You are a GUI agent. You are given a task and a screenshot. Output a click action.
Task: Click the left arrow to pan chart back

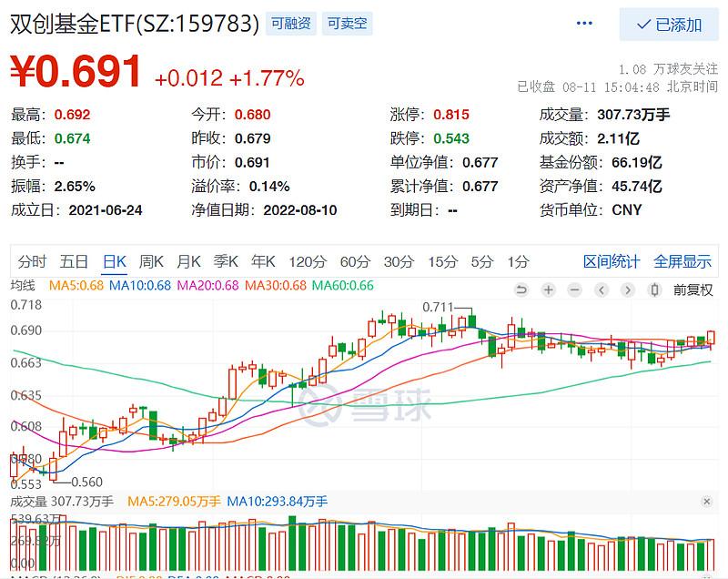click(x=602, y=289)
